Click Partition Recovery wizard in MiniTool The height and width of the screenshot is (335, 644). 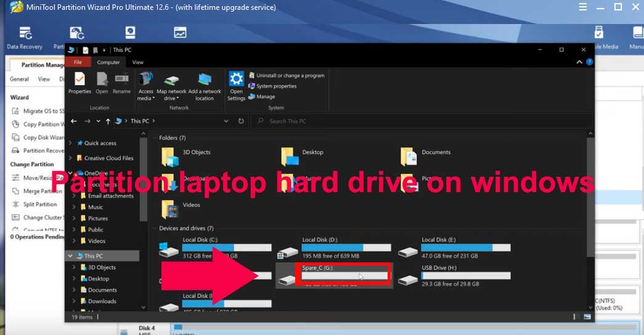pyautogui.click(x=39, y=151)
